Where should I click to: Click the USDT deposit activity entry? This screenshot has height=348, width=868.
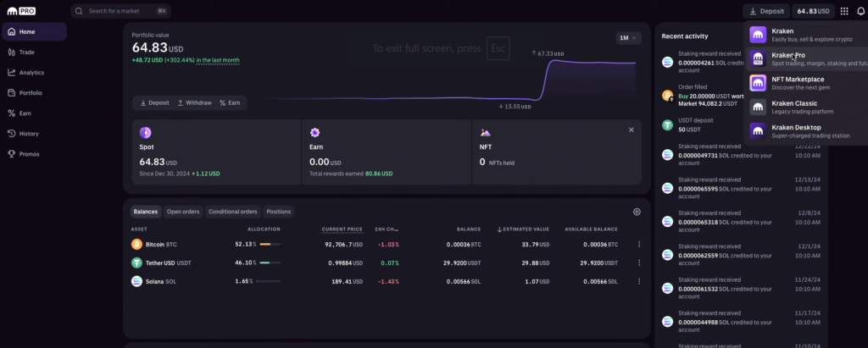click(702, 124)
